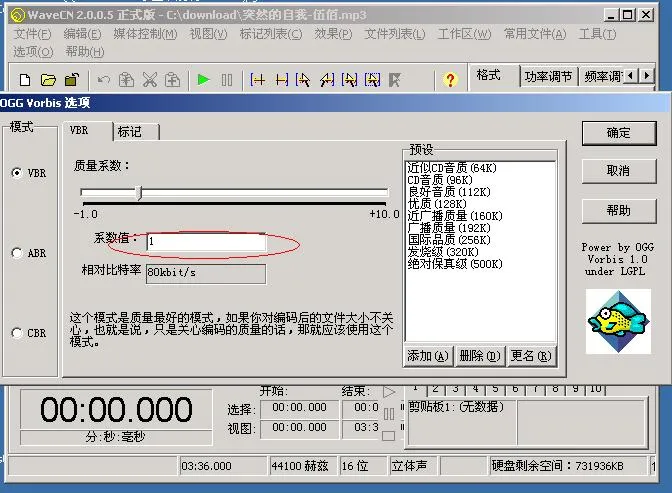
Task: Click the small play triangle beside 结束
Action: tap(389, 392)
